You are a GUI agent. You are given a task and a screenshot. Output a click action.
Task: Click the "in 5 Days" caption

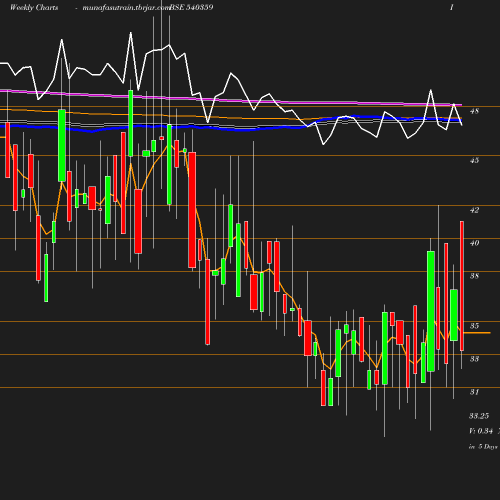tap(483, 447)
